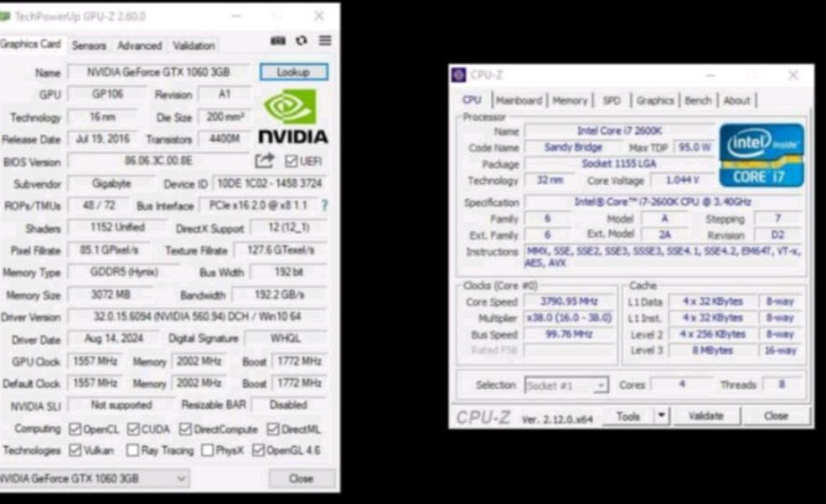Toggle the OpenGL 4.6 checkbox
826x504 pixels.
pos(258,450)
